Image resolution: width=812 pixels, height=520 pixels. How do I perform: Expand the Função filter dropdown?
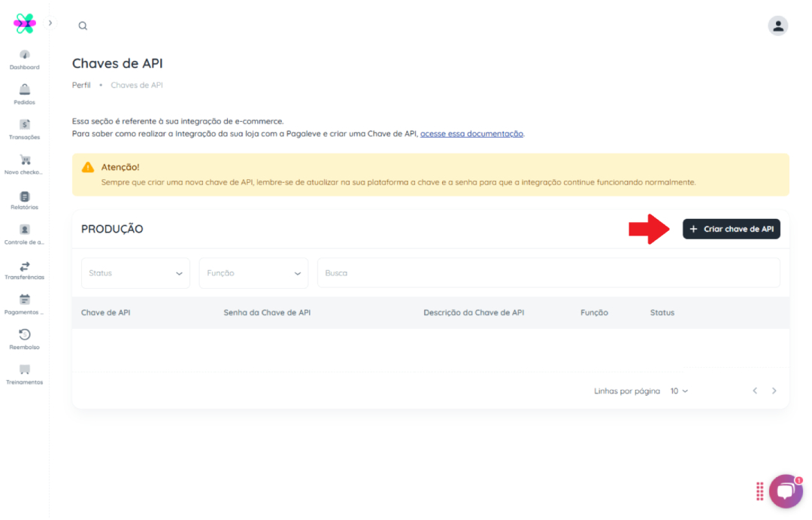tap(253, 273)
